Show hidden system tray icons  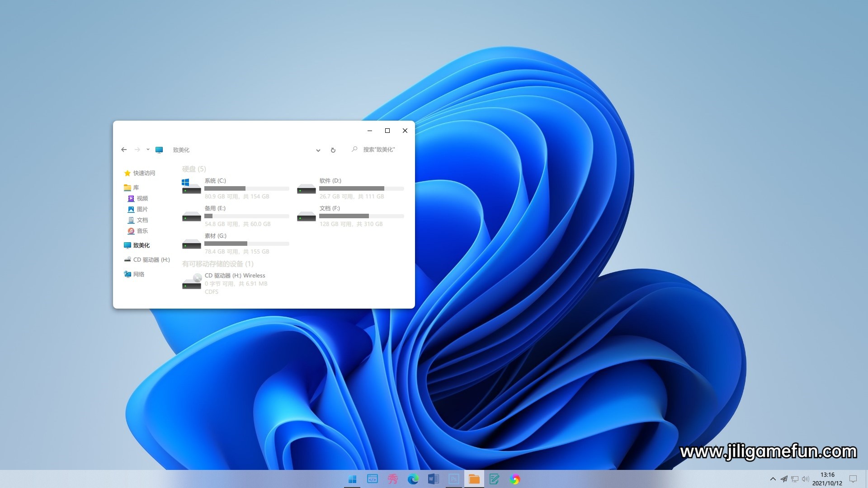coord(773,479)
